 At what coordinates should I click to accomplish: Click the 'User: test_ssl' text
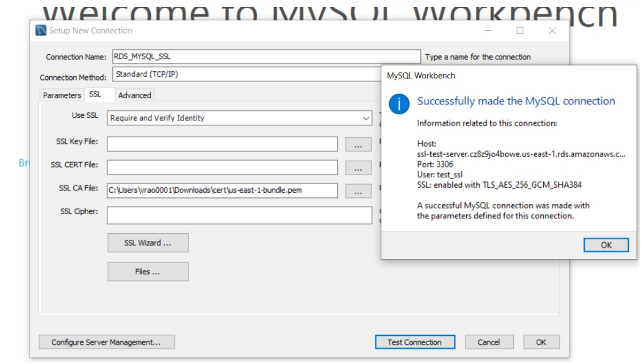440,175
